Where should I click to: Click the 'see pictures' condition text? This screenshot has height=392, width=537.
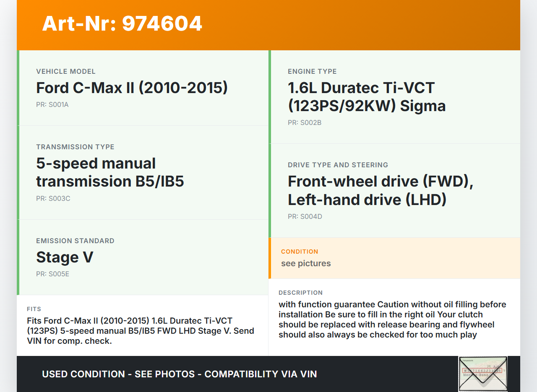[306, 264]
